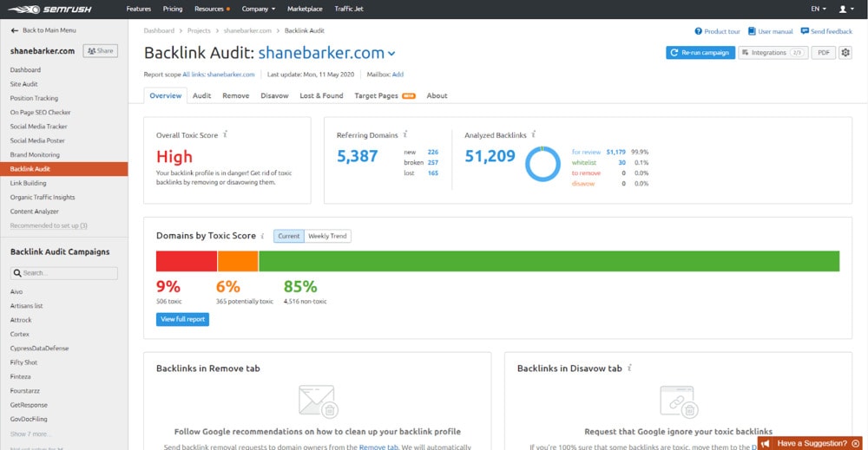868x450 pixels.
Task: Click the envelope trash illustration in Remove panel
Action: (x=318, y=401)
